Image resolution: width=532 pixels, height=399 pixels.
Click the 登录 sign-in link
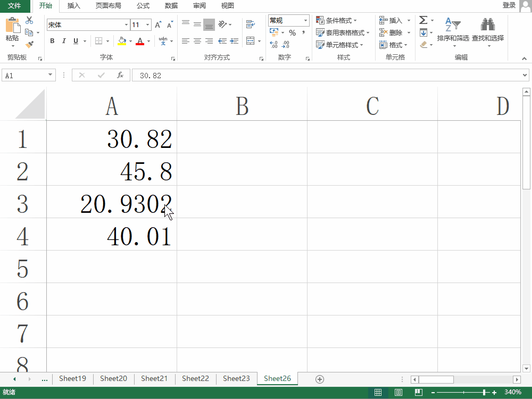click(509, 5)
